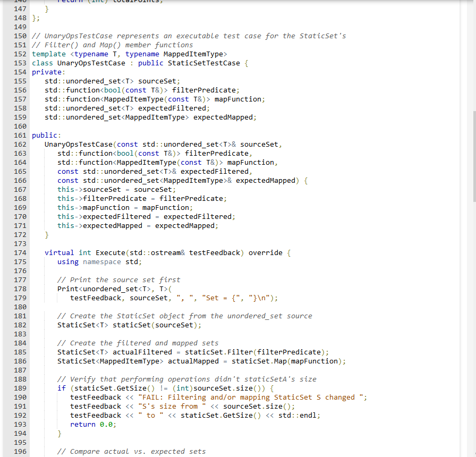Viewport: 476px width, 457px height.
Task: Select the override keyword on line 174
Action: [x=265, y=252]
